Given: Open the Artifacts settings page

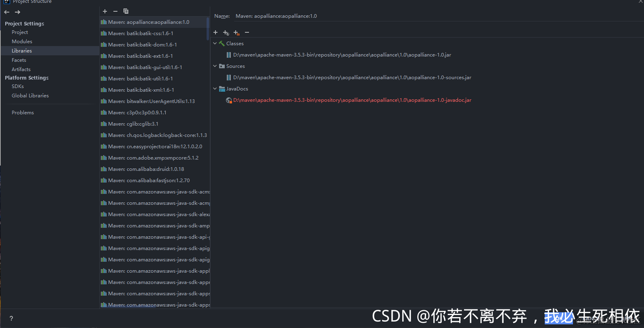Looking at the screenshot, I should [21, 69].
